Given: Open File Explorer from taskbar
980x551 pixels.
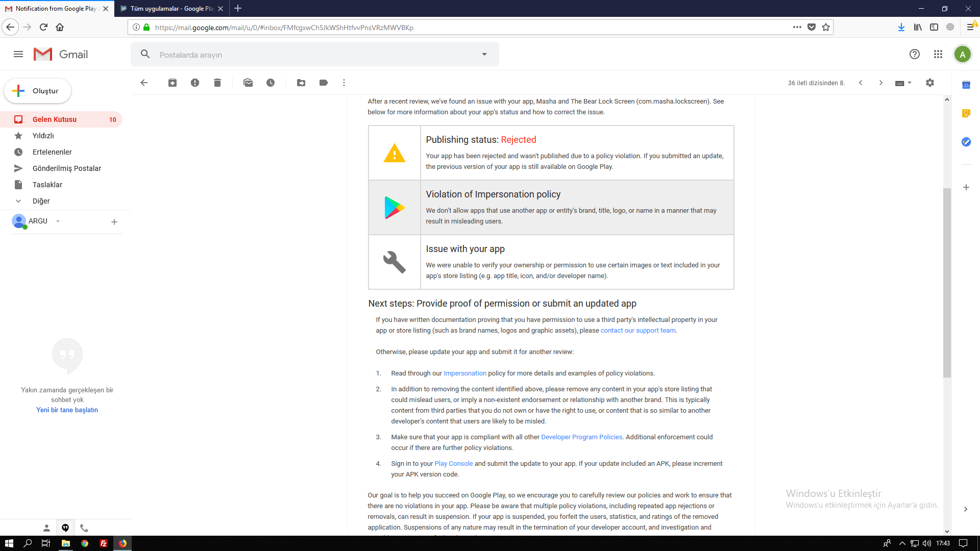Looking at the screenshot, I should [x=65, y=543].
